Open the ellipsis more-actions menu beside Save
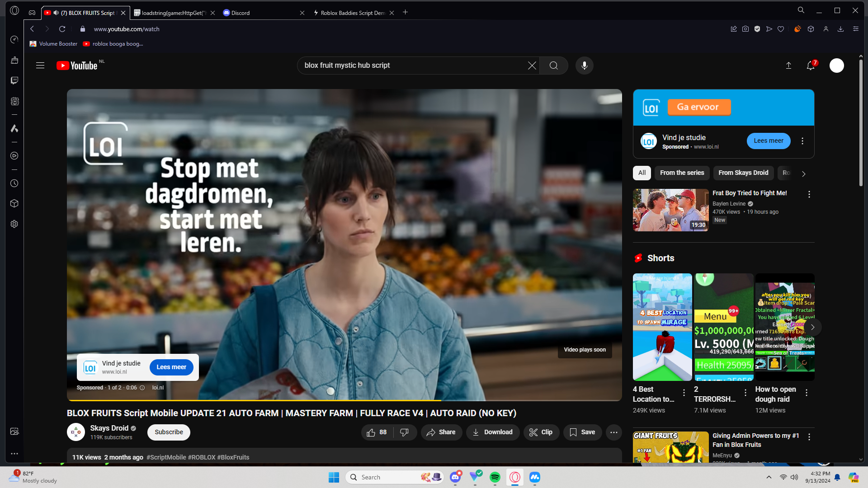The image size is (868, 488). [x=614, y=432]
